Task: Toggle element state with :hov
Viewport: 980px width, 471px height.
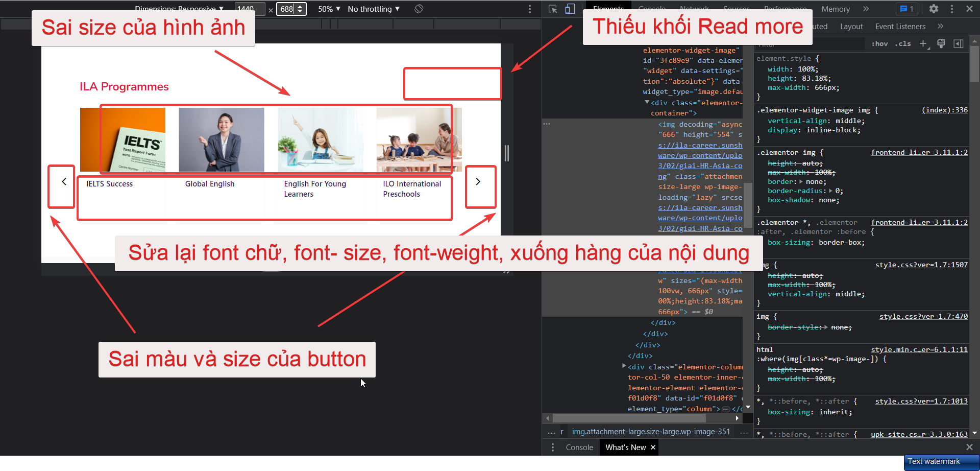Action: coord(879,44)
